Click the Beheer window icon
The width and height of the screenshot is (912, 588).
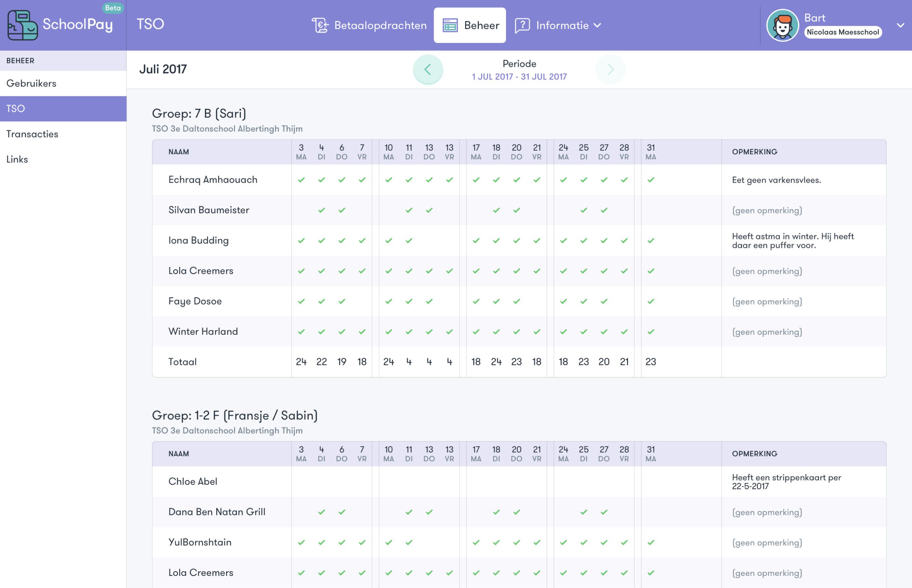click(x=450, y=25)
